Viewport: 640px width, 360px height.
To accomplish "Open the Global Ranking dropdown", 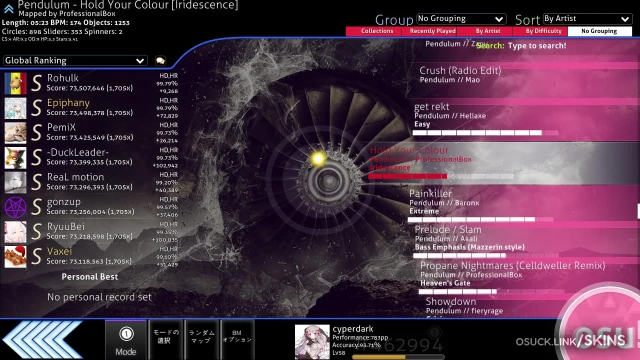I will [x=75, y=61].
